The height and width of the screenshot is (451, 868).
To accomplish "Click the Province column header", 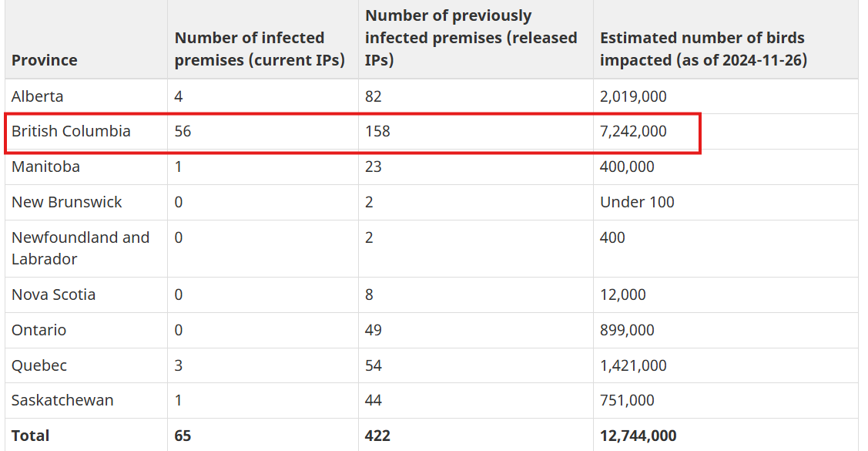I will tap(45, 60).
